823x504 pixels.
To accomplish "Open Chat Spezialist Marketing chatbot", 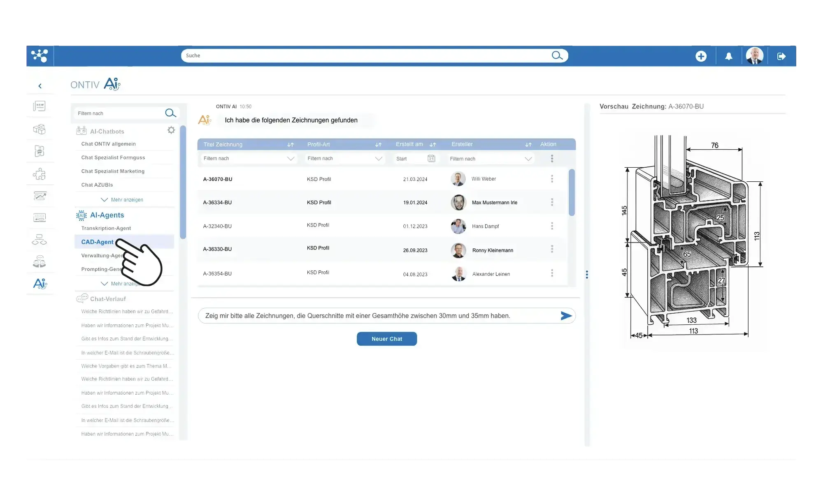I will point(113,171).
